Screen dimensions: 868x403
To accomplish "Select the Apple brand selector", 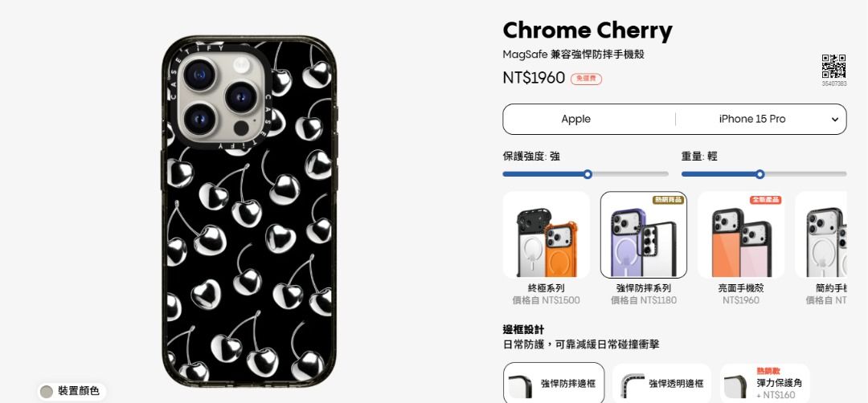I will 575,119.
